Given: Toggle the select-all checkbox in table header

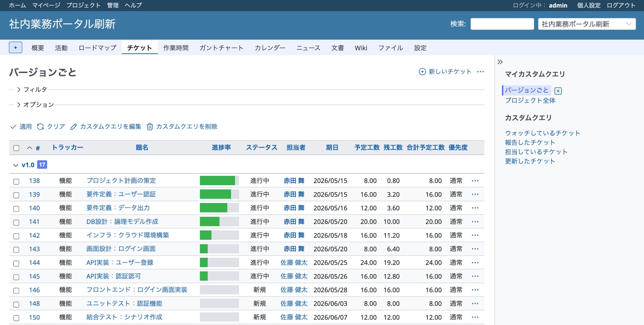Looking at the screenshot, I should 16,148.
